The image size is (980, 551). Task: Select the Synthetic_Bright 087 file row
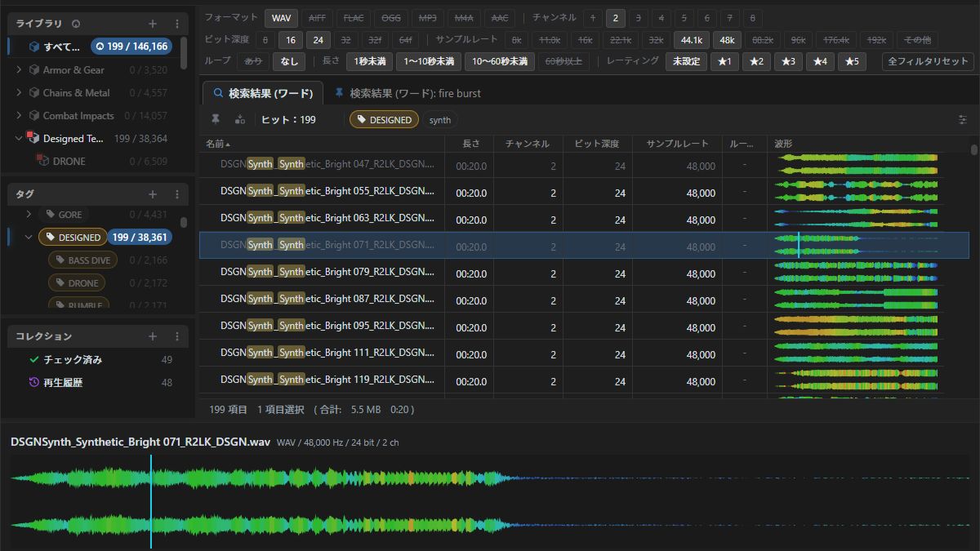(x=584, y=300)
